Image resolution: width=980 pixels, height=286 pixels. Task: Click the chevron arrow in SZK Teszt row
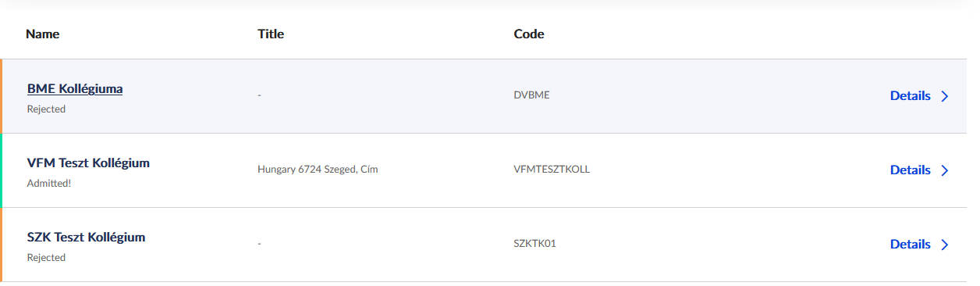944,245
